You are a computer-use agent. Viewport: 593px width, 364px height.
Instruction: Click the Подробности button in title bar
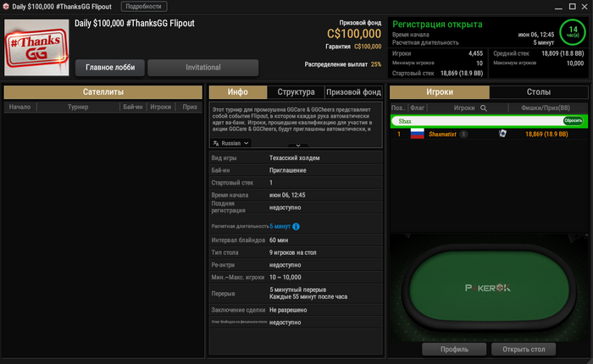144,7
